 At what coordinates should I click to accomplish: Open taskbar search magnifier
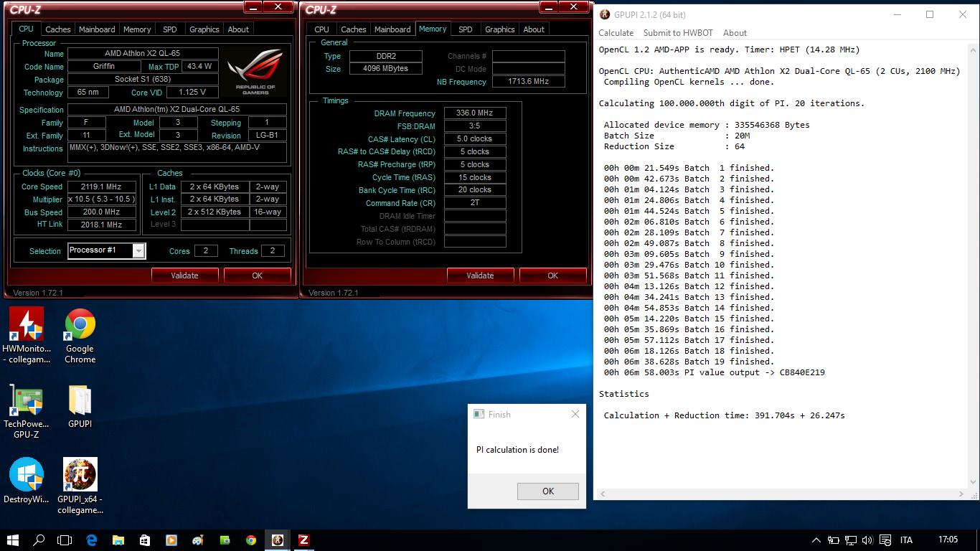click(39, 540)
